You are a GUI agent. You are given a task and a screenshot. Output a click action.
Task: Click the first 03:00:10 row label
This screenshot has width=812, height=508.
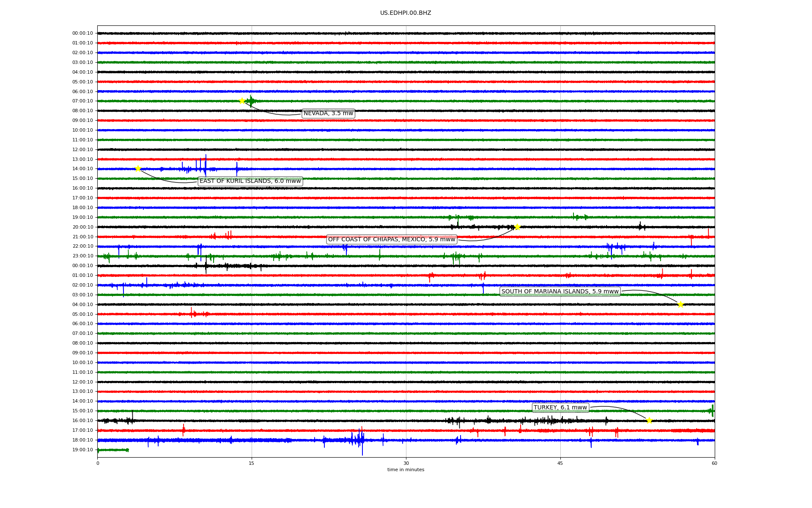(82, 63)
